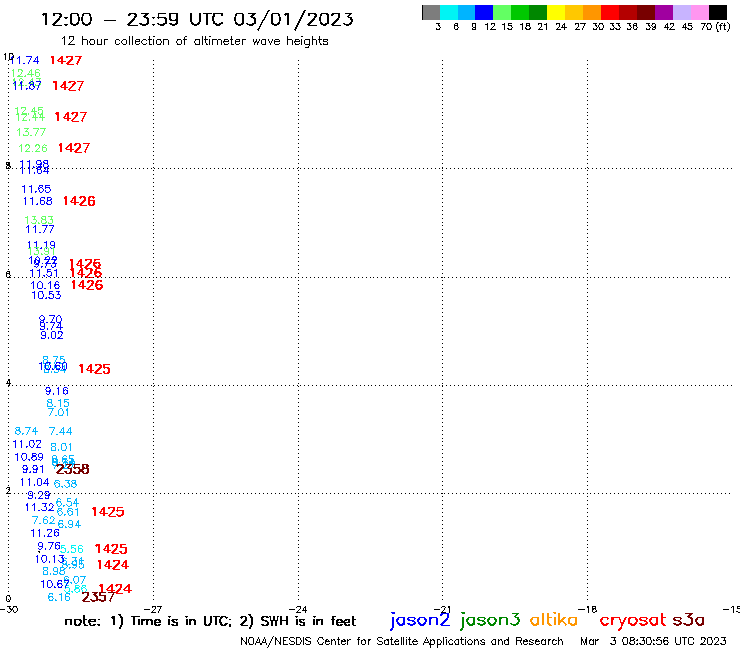Click the red 1427 beside 11.74

coord(66,60)
